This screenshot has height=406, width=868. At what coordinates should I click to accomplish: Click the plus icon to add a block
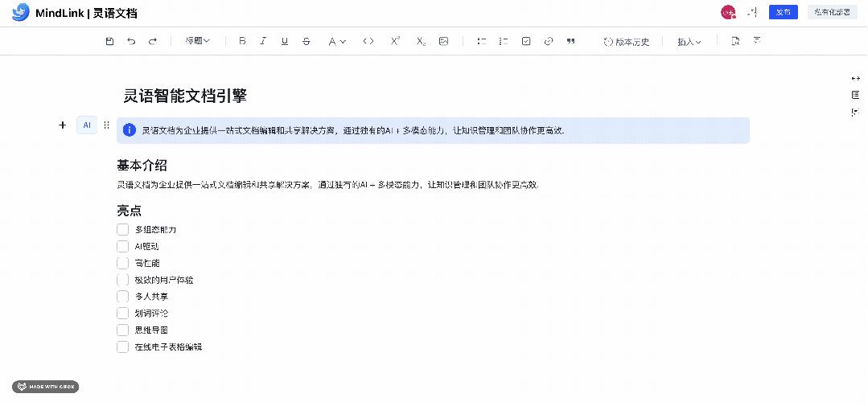point(63,125)
